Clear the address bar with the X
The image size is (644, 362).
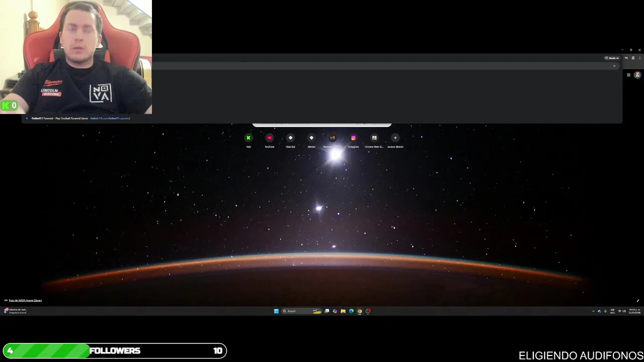[x=614, y=66]
